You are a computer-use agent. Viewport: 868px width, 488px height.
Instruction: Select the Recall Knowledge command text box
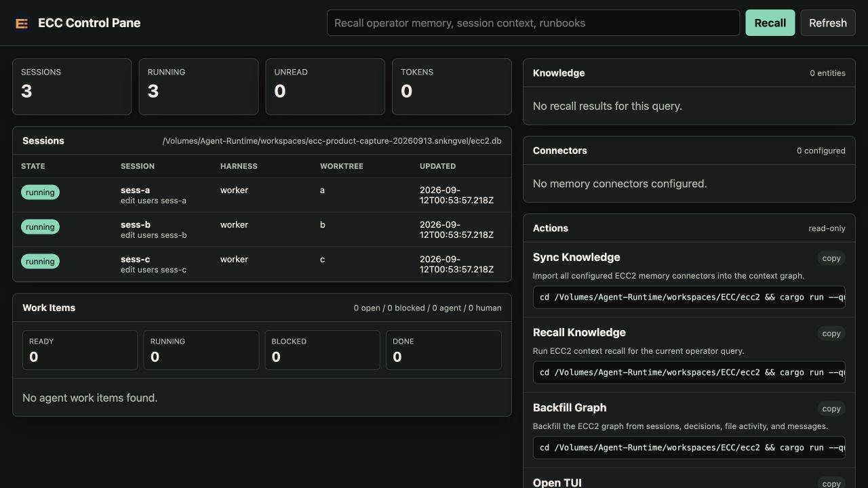tap(689, 372)
